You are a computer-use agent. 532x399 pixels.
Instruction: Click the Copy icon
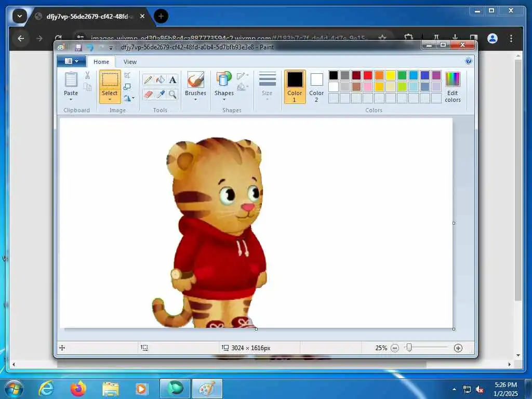[87, 87]
